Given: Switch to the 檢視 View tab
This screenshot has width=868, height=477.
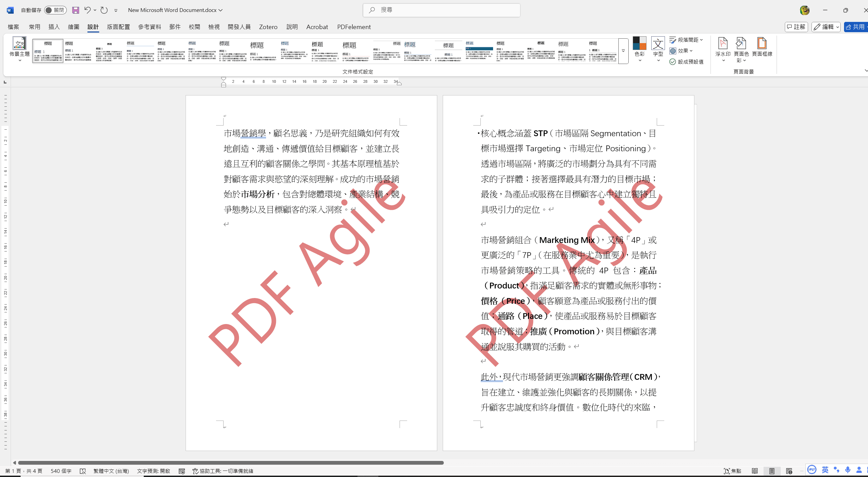Looking at the screenshot, I should 214,27.
